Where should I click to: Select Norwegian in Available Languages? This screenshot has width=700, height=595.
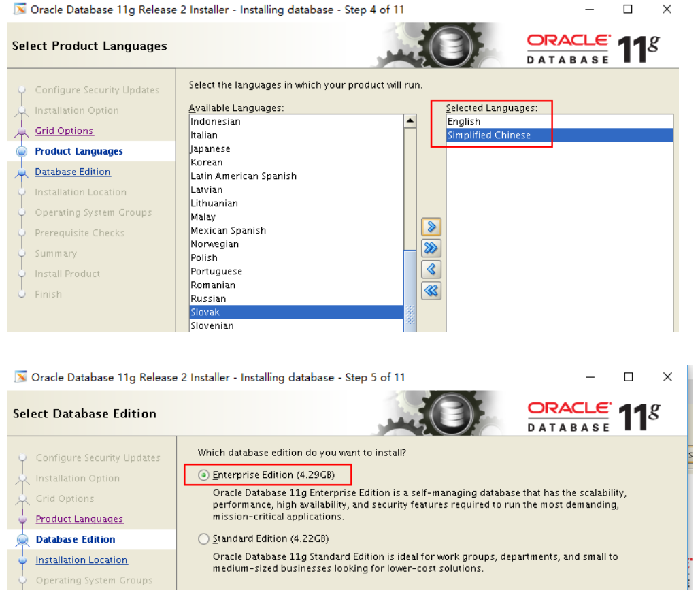tap(297, 244)
